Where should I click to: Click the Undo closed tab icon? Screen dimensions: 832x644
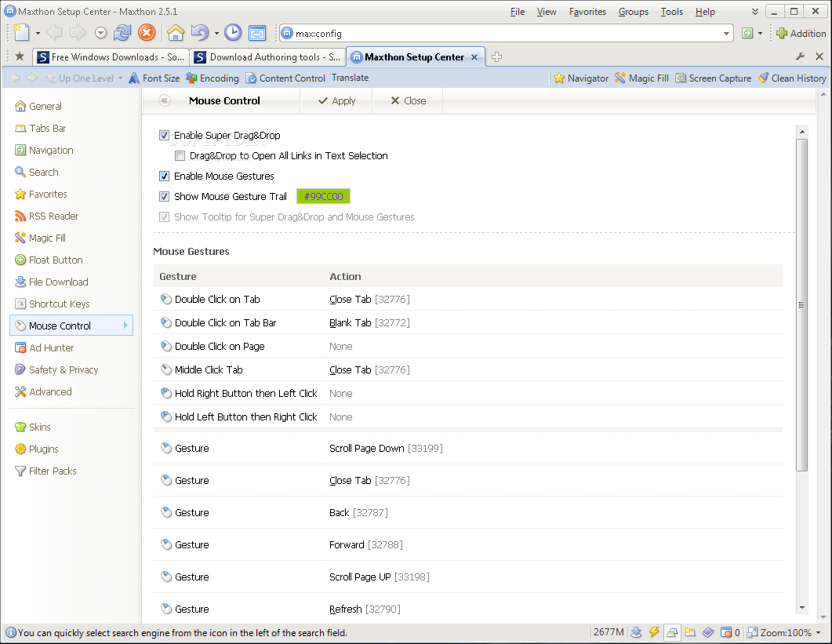coord(199,33)
